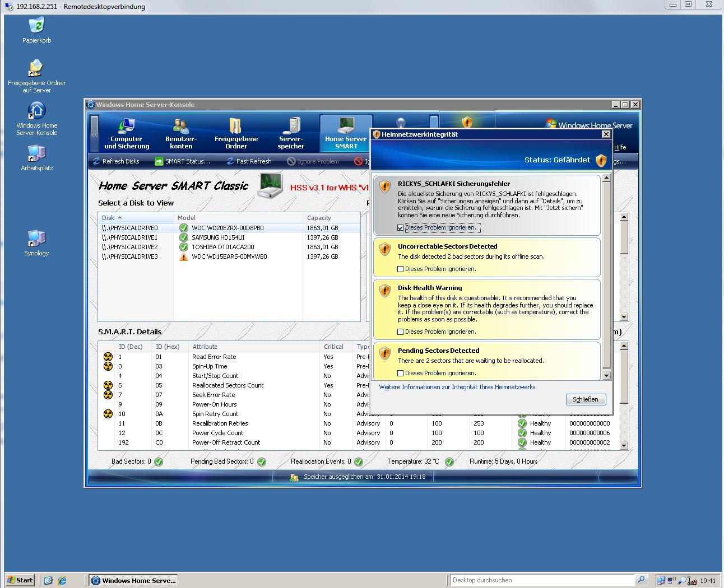Select the Home Server SMART tab

click(x=346, y=133)
